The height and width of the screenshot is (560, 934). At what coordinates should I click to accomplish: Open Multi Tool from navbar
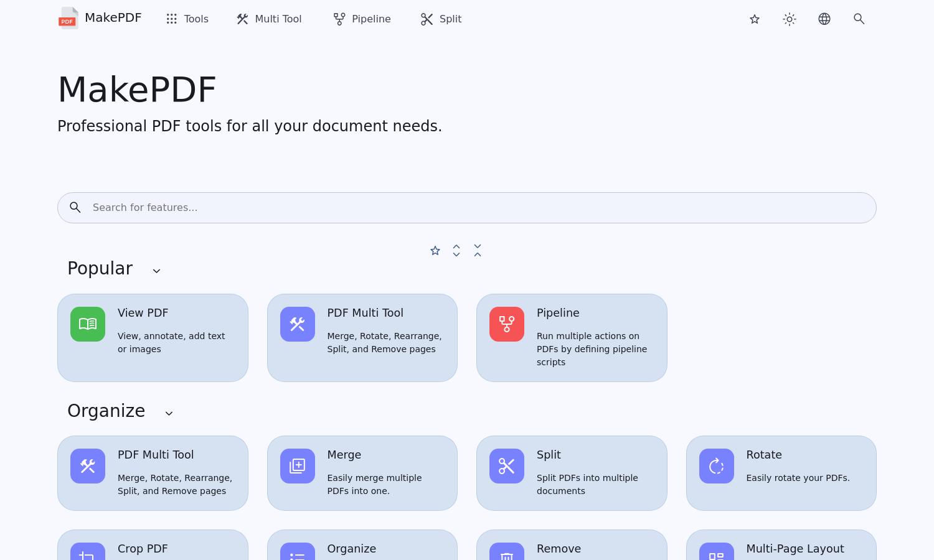[x=269, y=19]
